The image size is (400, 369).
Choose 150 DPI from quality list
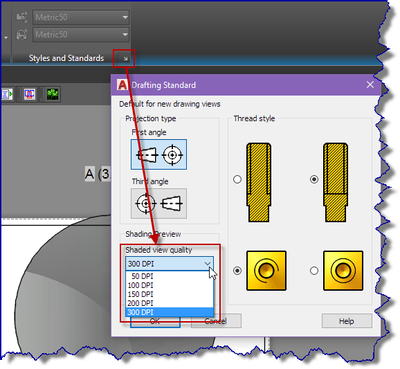169,294
